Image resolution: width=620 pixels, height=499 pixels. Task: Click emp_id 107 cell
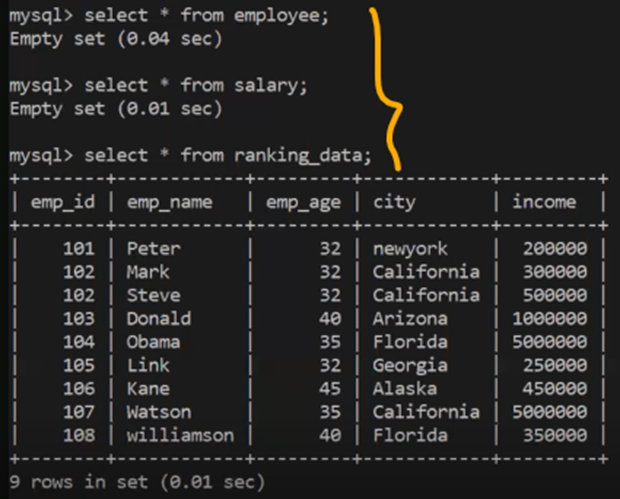(79, 412)
